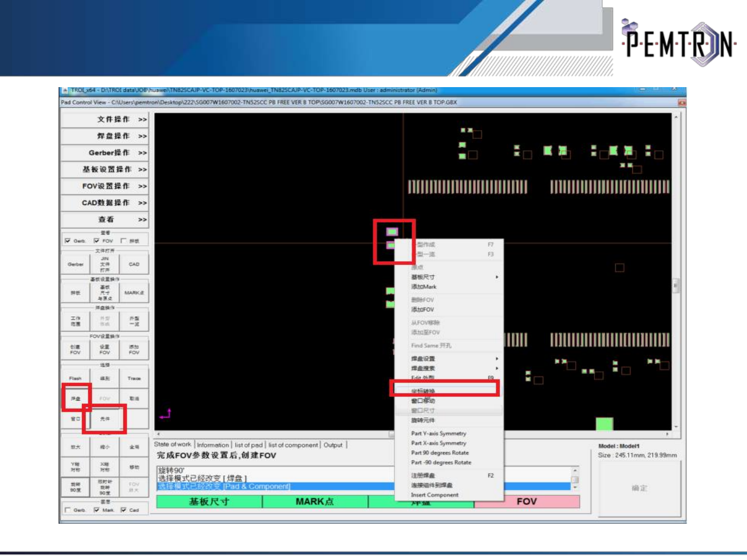This screenshot has width=747, height=560.
Task: Click the pink FOV step bar
Action: tap(527, 502)
